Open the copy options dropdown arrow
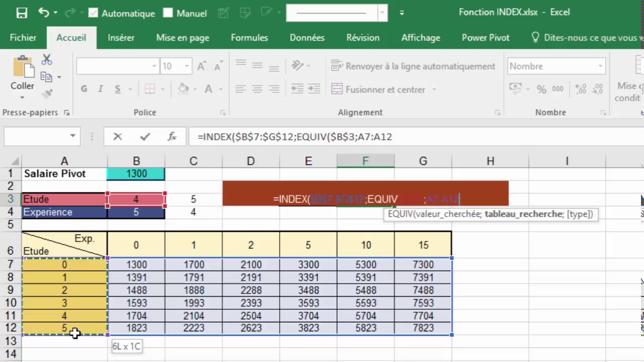The image size is (644, 362). 59,77
